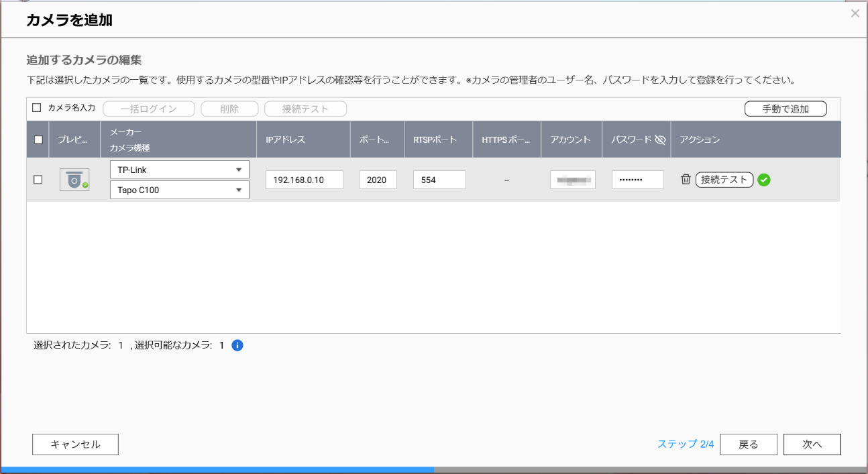The image size is (868, 474).
Task: Run 接続テスト for the Tapo C100 row
Action: pyautogui.click(x=724, y=180)
